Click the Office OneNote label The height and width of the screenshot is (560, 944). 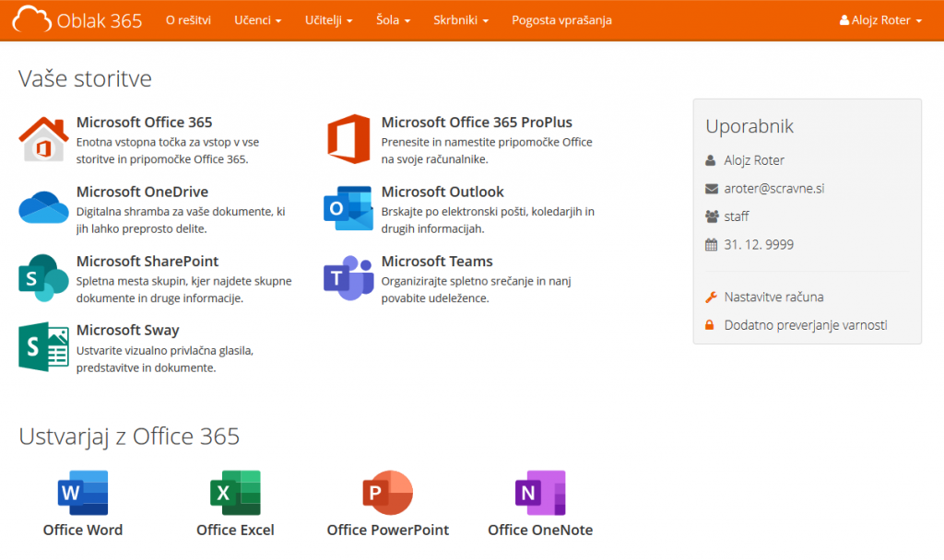click(x=540, y=530)
